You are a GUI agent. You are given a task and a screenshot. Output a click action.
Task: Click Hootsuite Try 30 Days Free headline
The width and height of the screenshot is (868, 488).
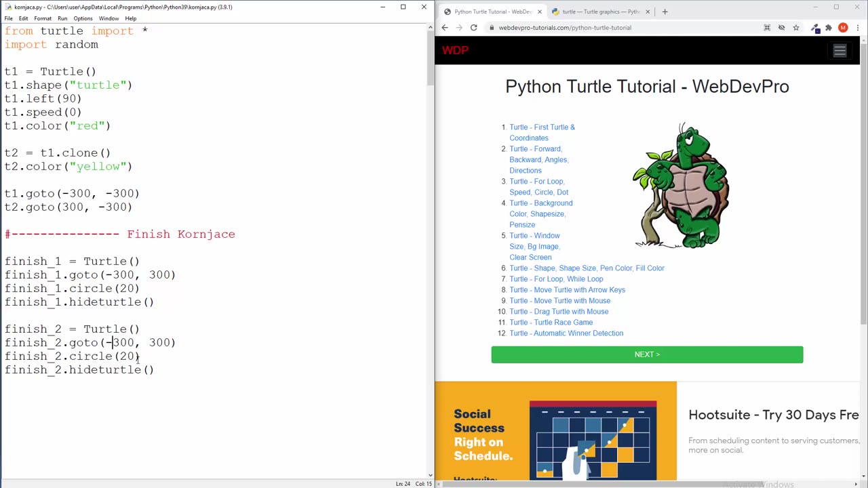point(773,415)
